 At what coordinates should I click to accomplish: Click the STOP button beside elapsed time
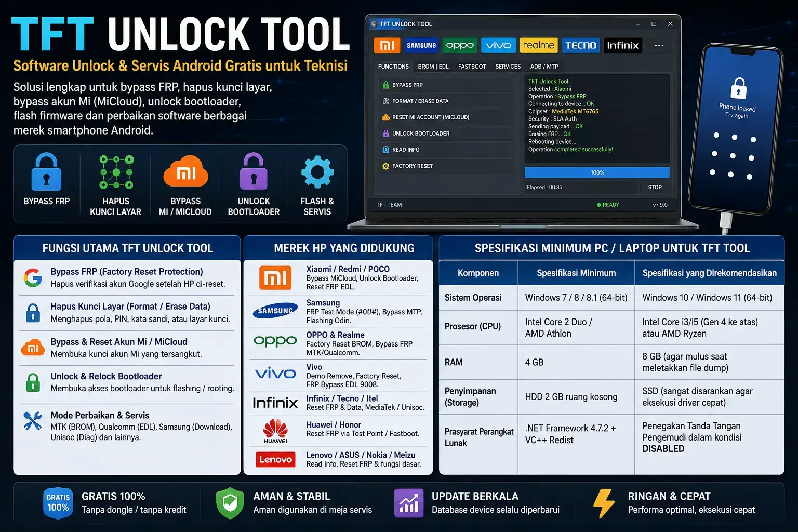[x=655, y=187]
